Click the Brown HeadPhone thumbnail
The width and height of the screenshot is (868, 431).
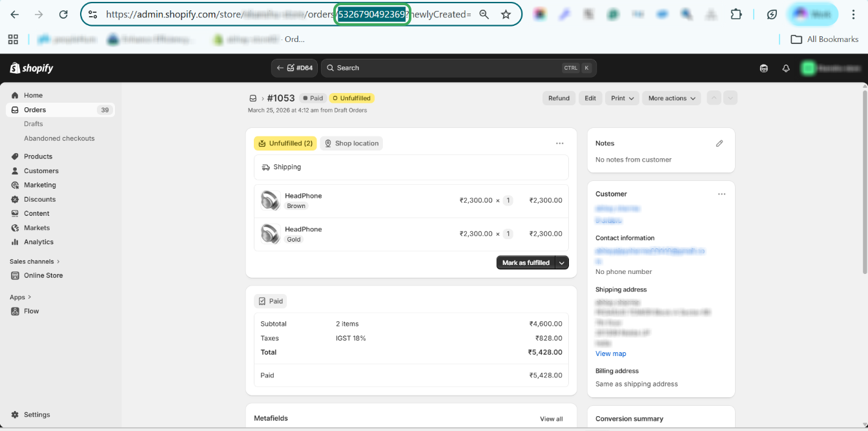pos(270,200)
